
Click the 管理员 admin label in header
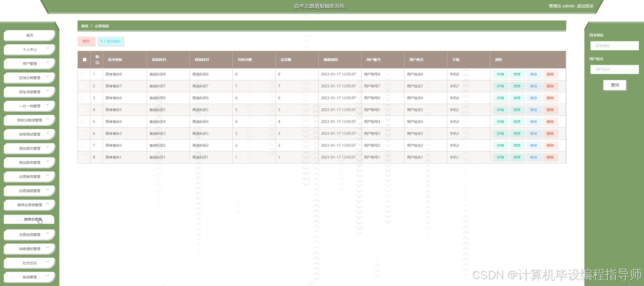562,6
